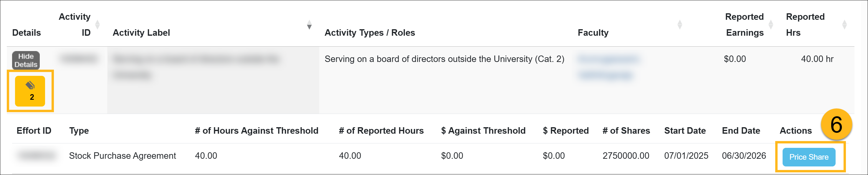
Task: Select the blurred Activity ID cell
Action: coord(79,59)
